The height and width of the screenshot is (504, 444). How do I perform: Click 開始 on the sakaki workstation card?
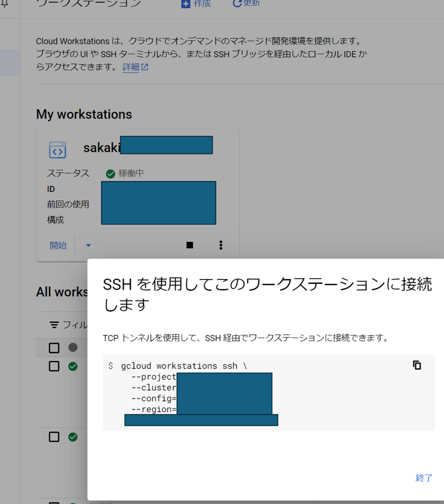coord(58,246)
